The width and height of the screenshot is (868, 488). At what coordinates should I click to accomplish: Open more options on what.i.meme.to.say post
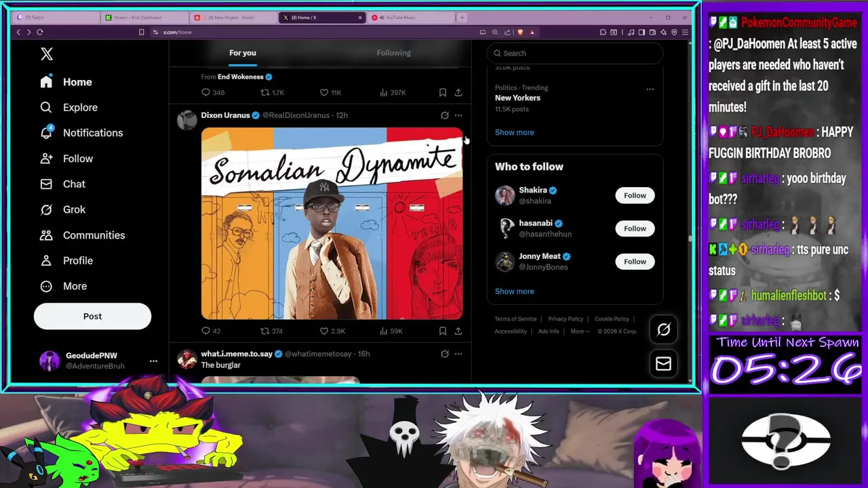click(458, 354)
